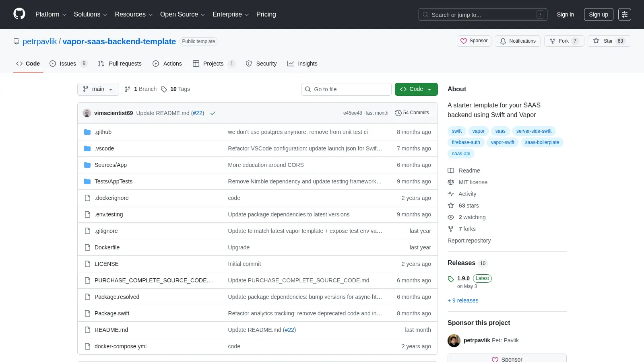Click the green commit status checkmark

(x=213, y=113)
